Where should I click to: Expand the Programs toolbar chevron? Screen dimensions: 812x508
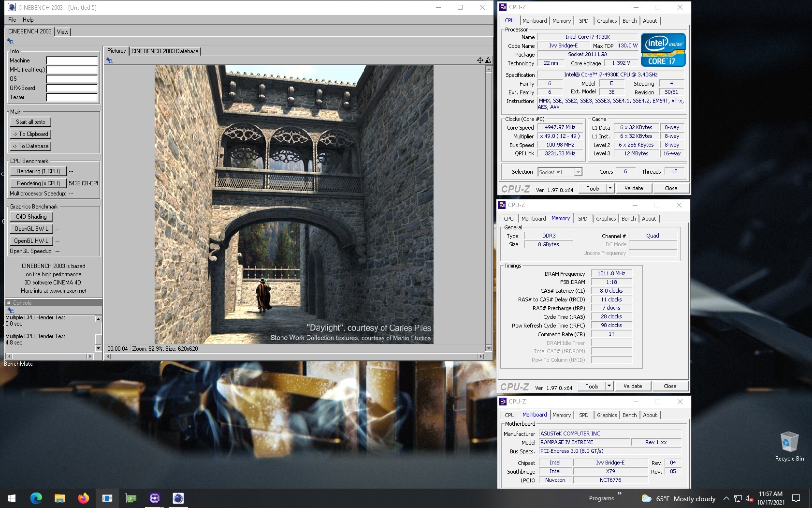[x=620, y=493]
